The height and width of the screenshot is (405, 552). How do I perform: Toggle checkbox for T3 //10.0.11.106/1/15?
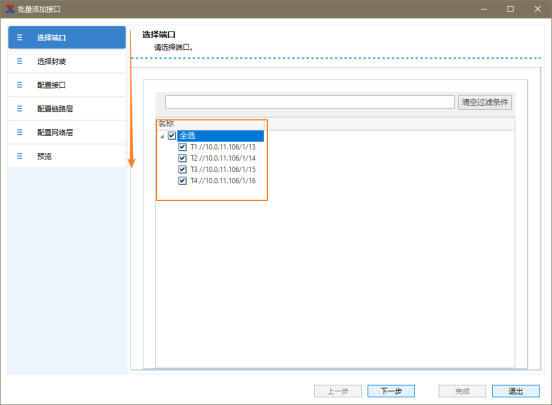(182, 169)
